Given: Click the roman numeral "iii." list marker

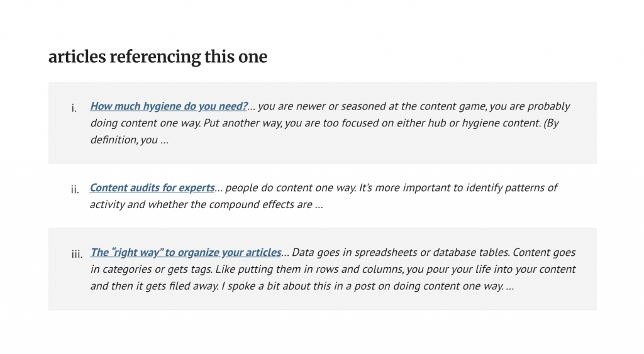Looking at the screenshot, I should [77, 254].
